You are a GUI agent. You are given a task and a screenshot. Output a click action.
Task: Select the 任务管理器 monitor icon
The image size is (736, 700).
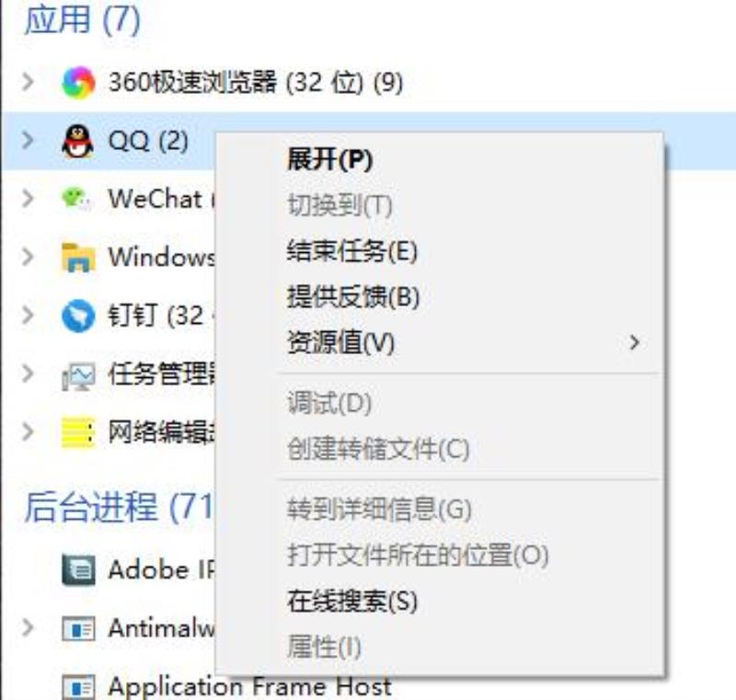pos(78,376)
